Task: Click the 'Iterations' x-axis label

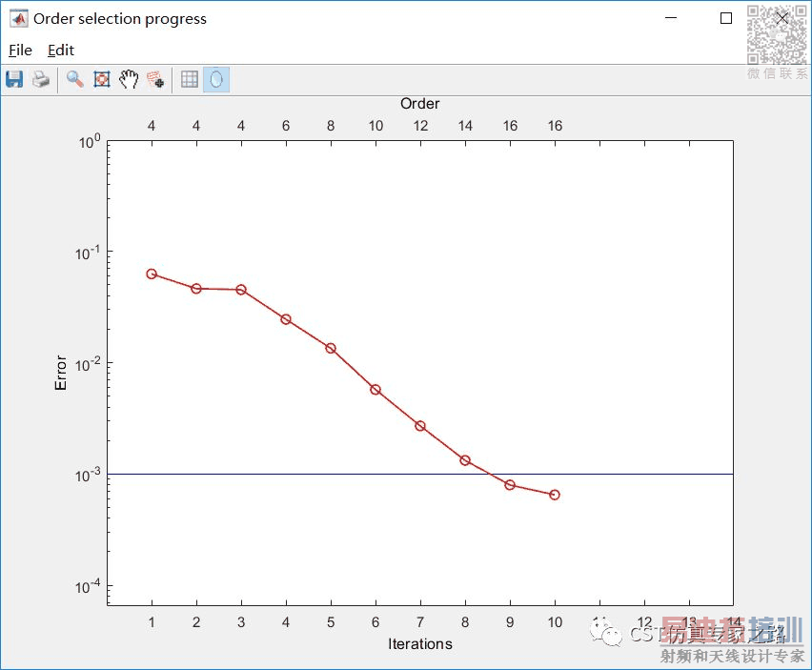Action: (420, 643)
